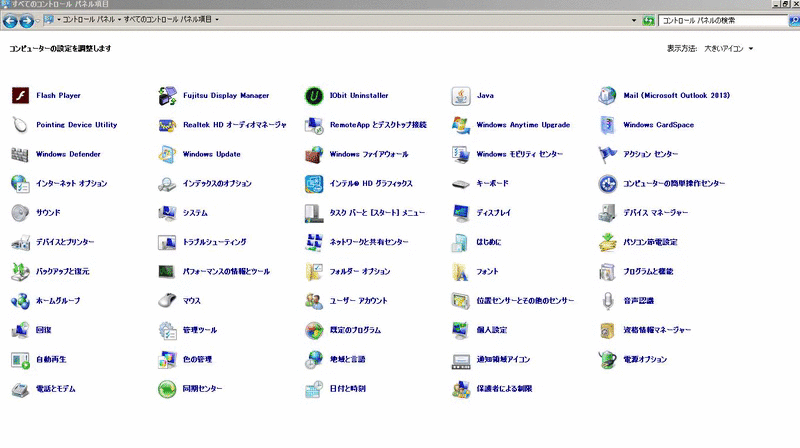Open RemoteApp and desktop connections icon

point(314,125)
